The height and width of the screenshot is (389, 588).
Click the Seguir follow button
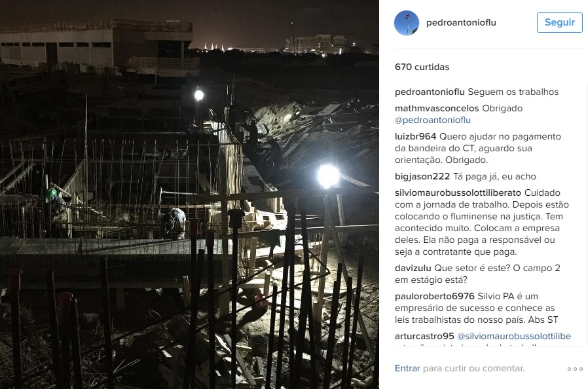559,22
